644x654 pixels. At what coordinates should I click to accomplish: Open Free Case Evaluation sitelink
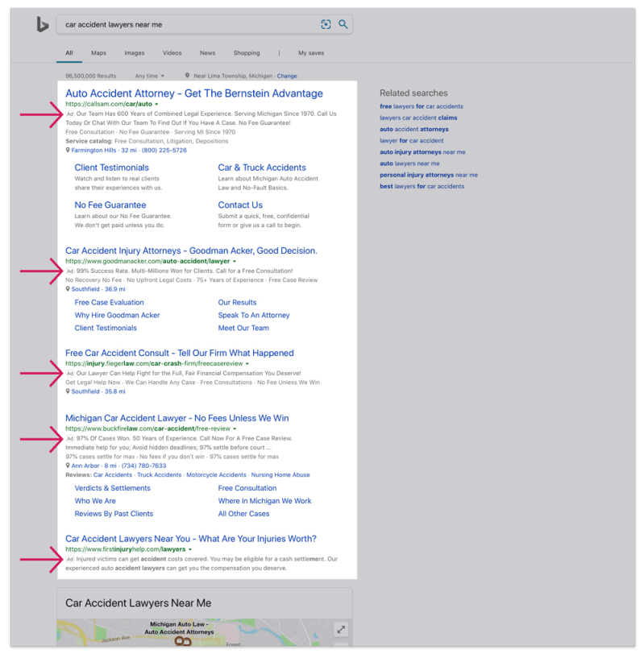[x=109, y=302]
